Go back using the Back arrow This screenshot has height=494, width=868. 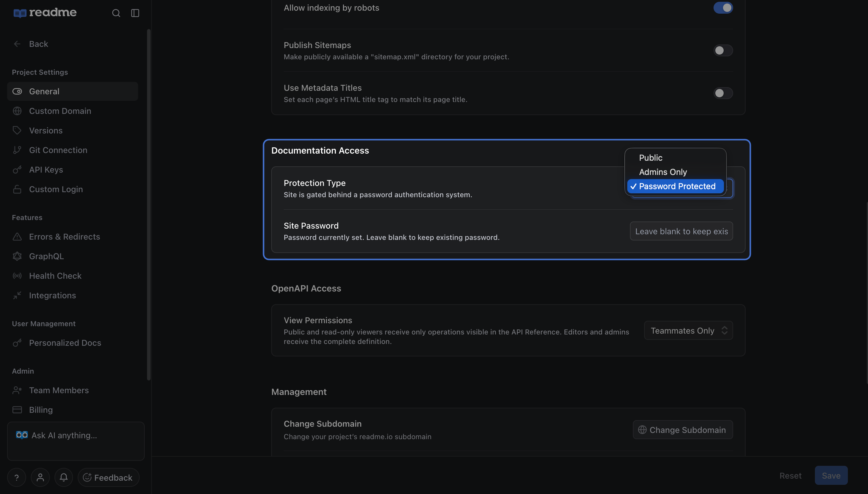coord(17,44)
